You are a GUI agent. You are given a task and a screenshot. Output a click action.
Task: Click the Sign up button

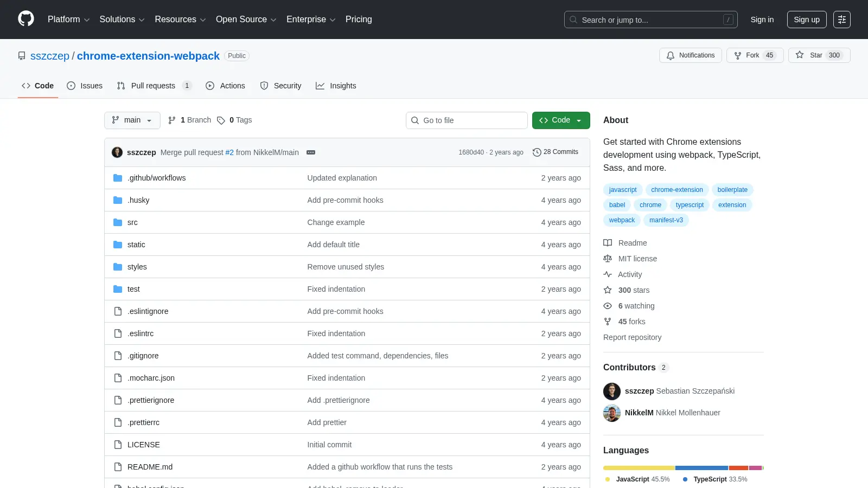[807, 20]
